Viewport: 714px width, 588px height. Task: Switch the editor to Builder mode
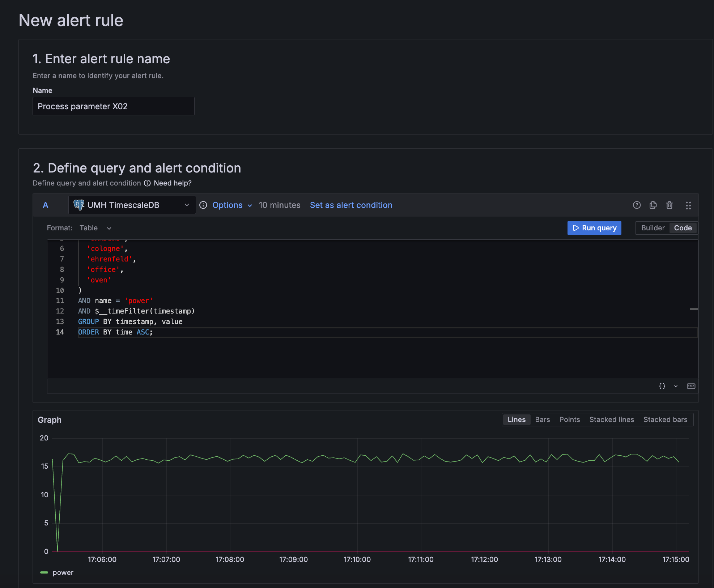pyautogui.click(x=653, y=228)
